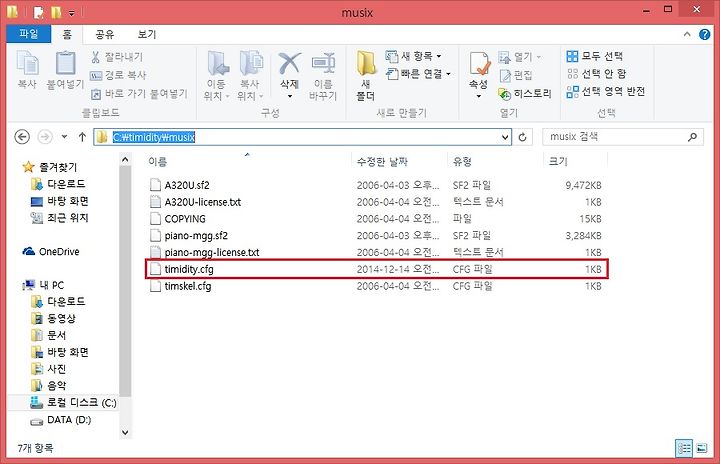Click Paste shortcut (바로 가기 붙여넣기)
720x464 pixels.
coord(139,94)
